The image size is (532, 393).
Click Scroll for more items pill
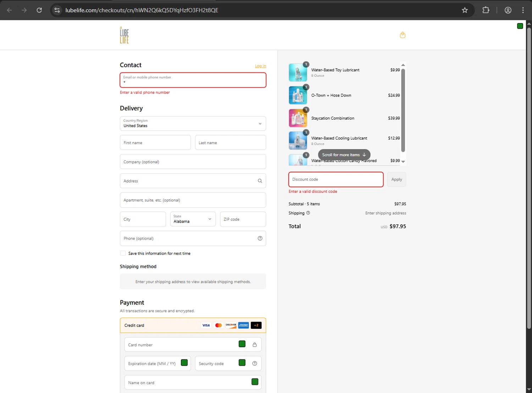click(x=344, y=155)
